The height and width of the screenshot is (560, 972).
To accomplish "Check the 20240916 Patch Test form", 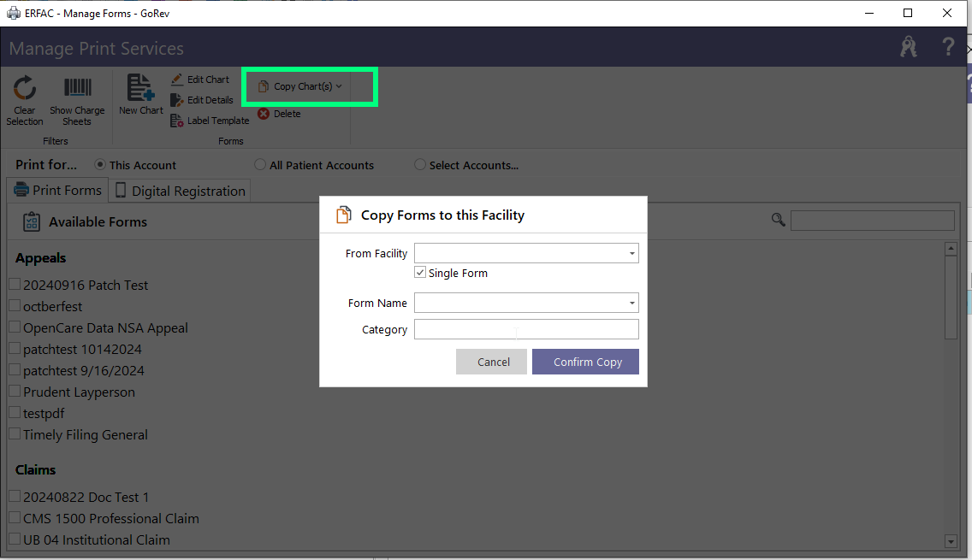I will pyautogui.click(x=15, y=285).
